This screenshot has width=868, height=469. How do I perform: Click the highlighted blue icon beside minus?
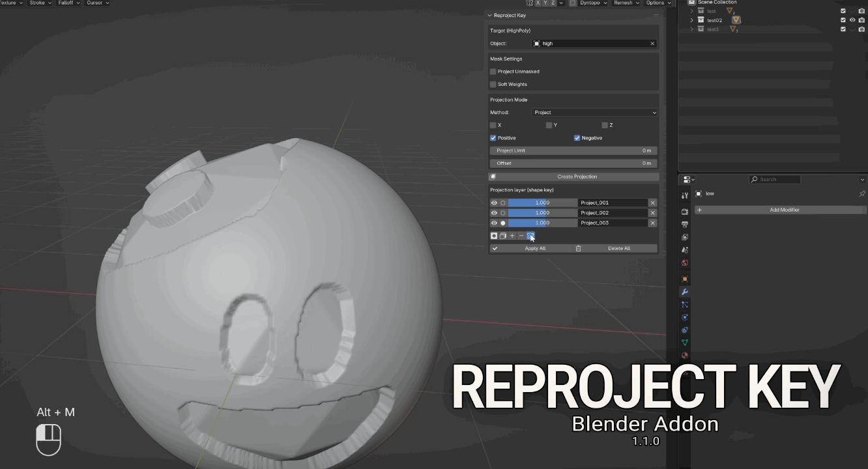pos(530,236)
